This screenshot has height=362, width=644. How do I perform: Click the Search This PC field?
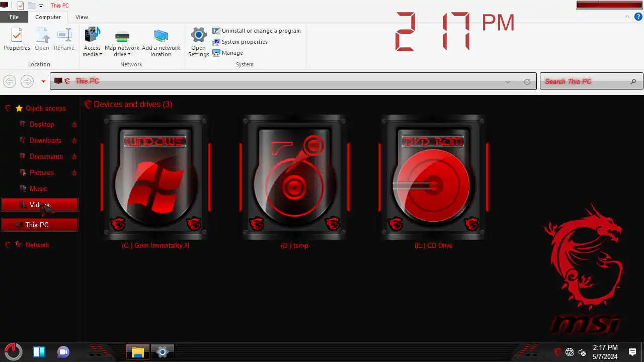pos(591,81)
